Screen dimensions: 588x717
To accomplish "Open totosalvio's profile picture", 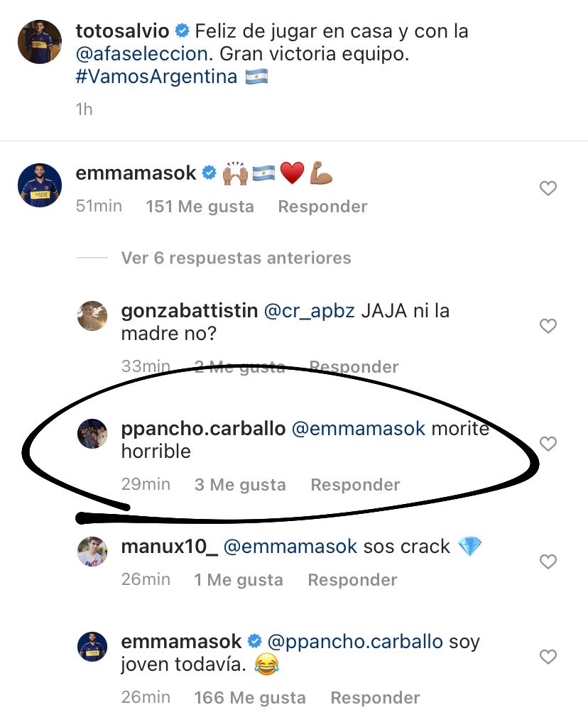I will [x=40, y=42].
